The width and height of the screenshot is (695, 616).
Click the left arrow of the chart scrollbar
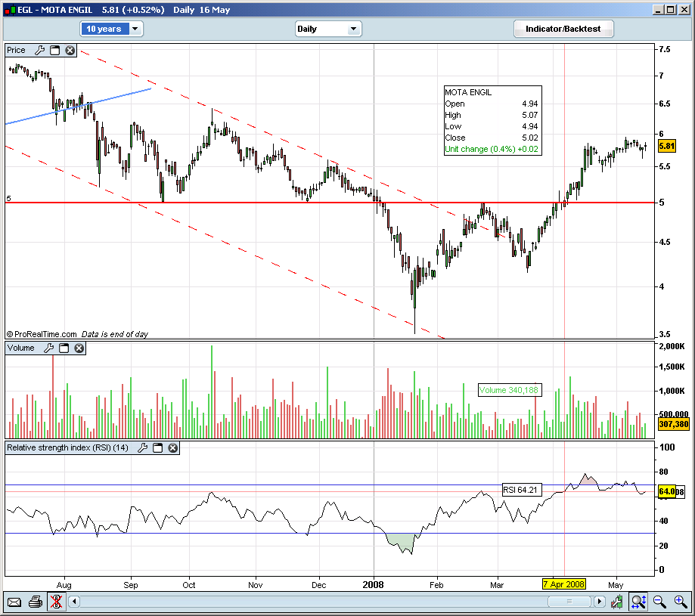click(74, 601)
